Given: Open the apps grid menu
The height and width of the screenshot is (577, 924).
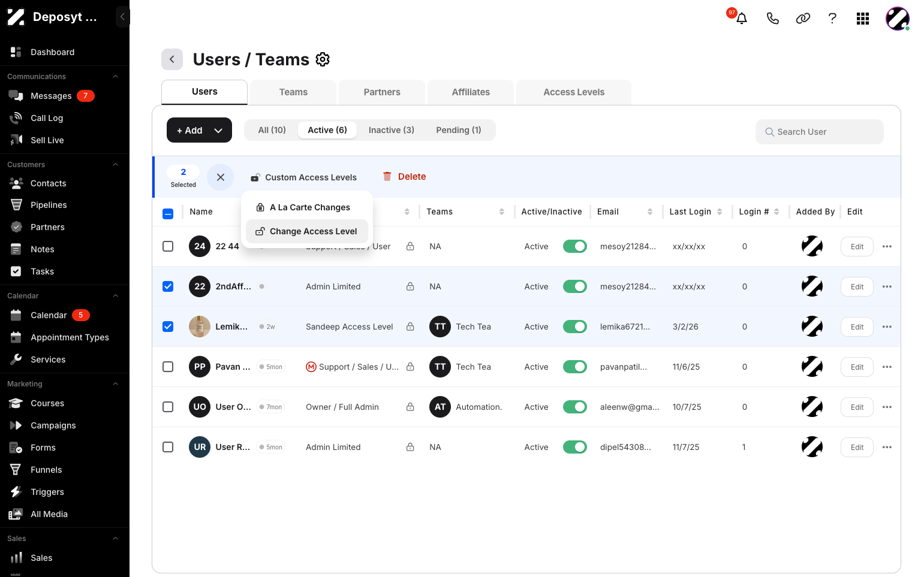Looking at the screenshot, I should [863, 19].
